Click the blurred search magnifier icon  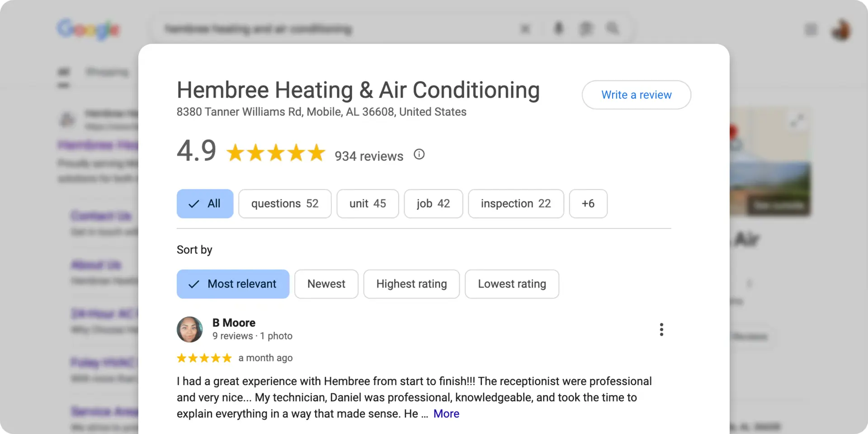[x=613, y=29]
